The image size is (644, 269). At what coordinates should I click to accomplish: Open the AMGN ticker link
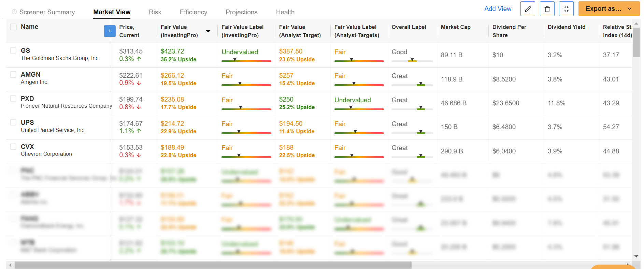(x=30, y=74)
